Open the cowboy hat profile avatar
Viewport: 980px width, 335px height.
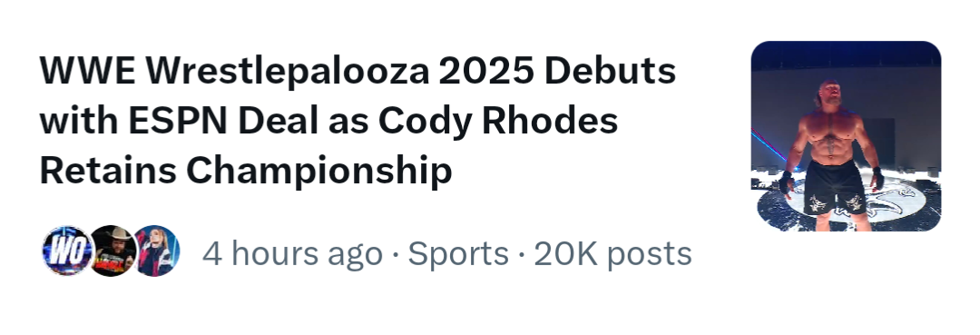coord(112,251)
